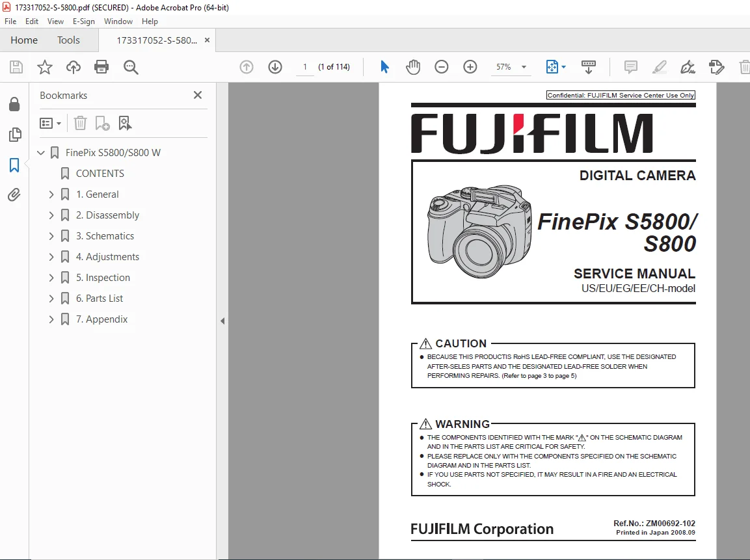Select the Highlight text pen tool
This screenshot has height=560, width=750.
(x=660, y=67)
